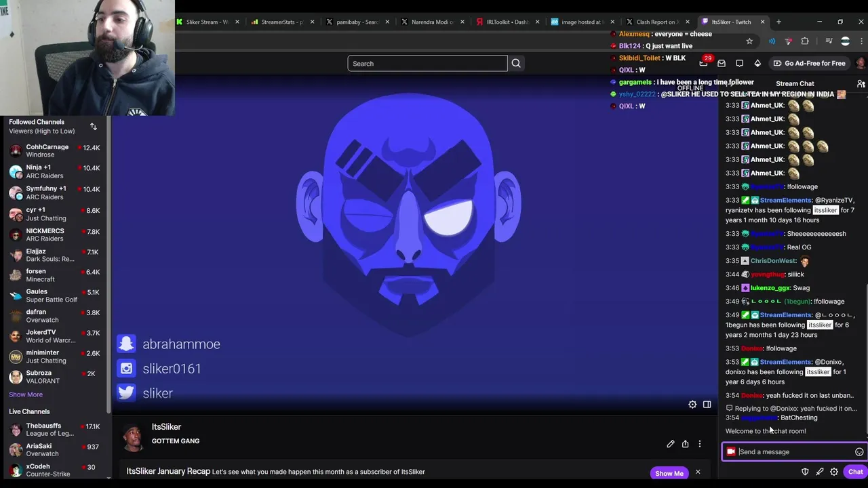The width and height of the screenshot is (868, 488).
Task: Open Gaules Super Battle Golf channel
Action: click(x=54, y=296)
